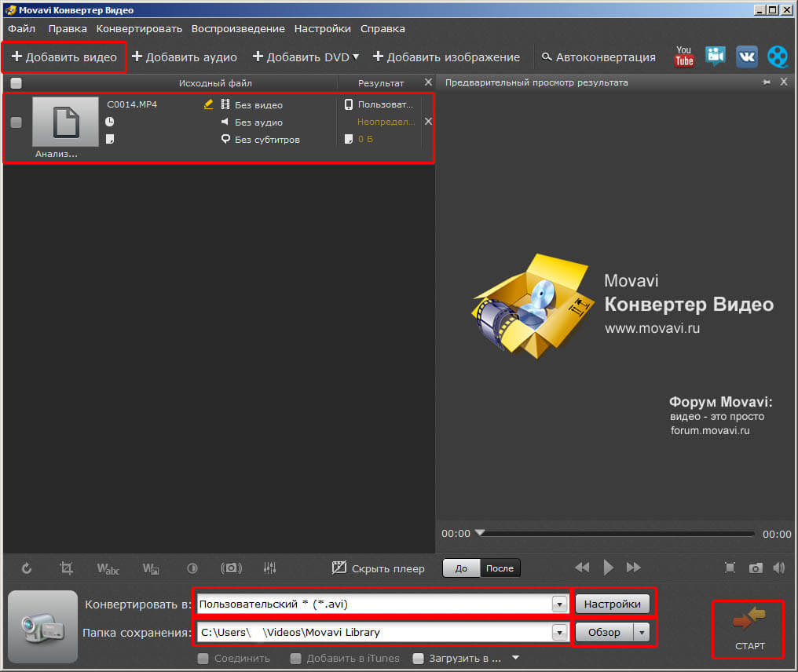The height and width of the screenshot is (672, 798).
Task: Open the VK social network icon
Action: tap(747, 57)
